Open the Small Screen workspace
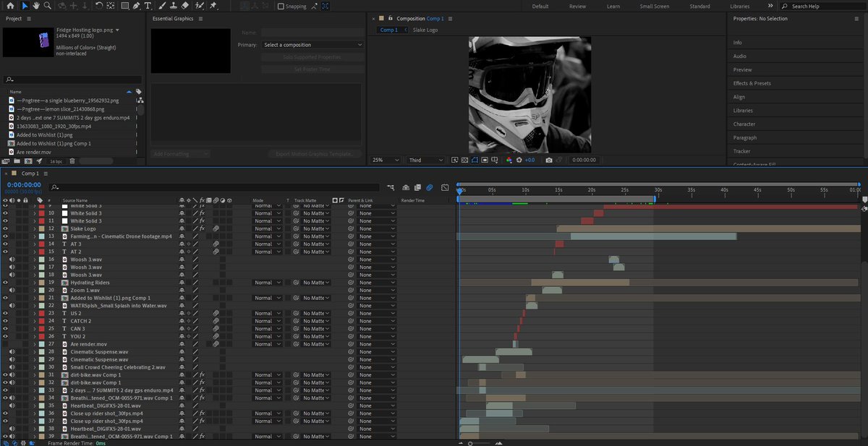The height and width of the screenshot is (446, 868). point(655,7)
